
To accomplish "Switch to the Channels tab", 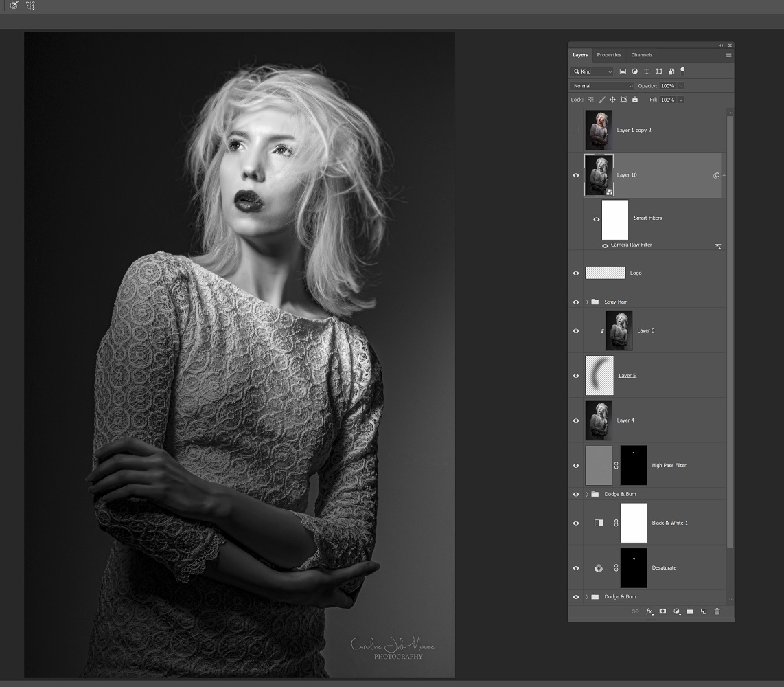I will [x=641, y=55].
